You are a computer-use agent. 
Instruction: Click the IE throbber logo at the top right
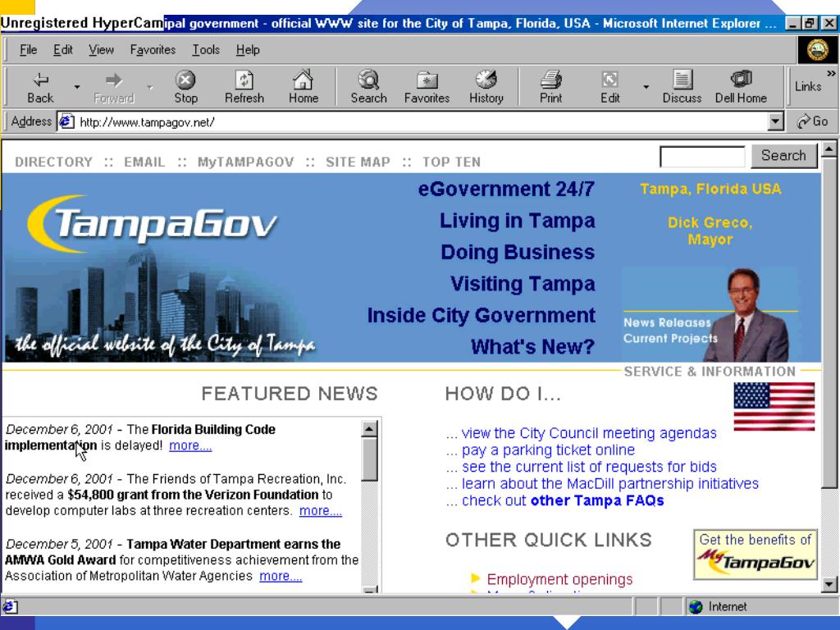pyautogui.click(x=818, y=50)
